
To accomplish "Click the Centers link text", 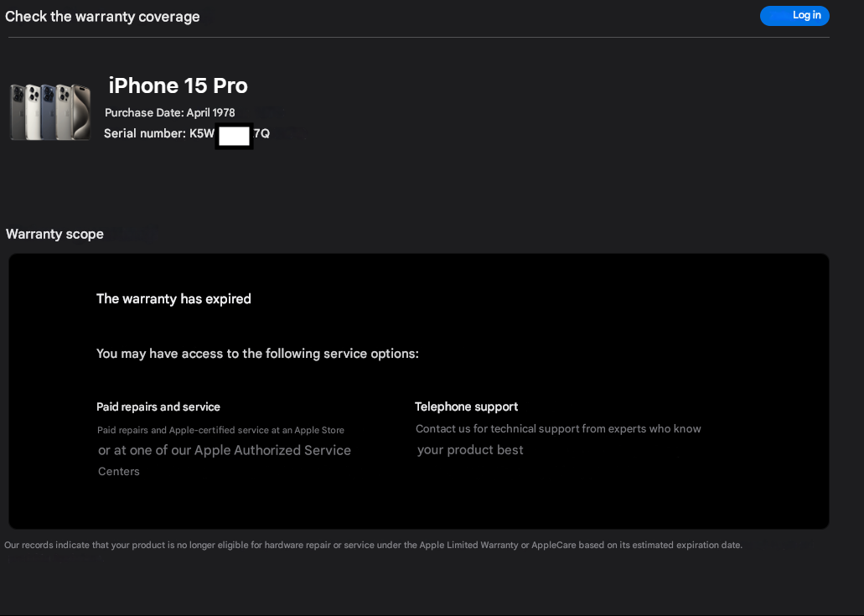I will point(118,471).
